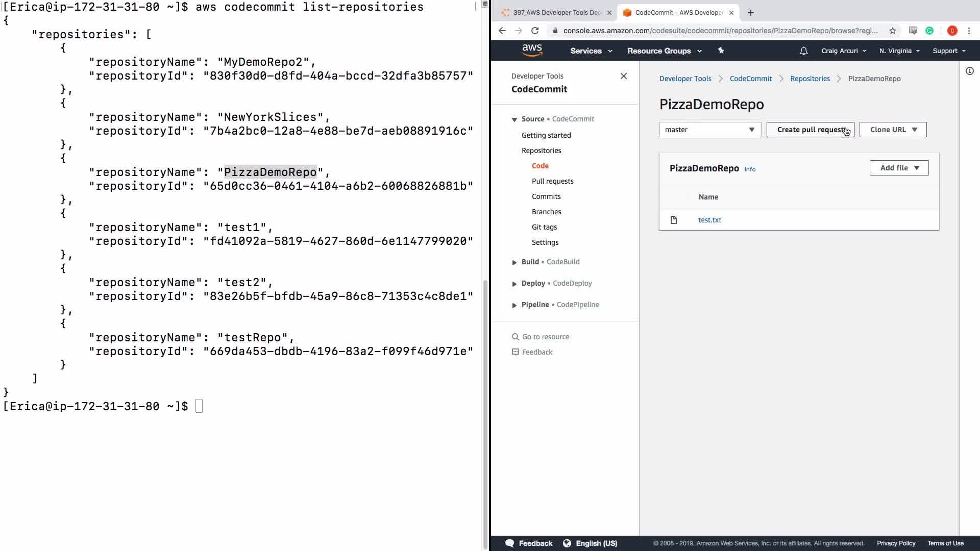980x551 pixels.
Task: Open the Services menu
Action: [x=591, y=51]
